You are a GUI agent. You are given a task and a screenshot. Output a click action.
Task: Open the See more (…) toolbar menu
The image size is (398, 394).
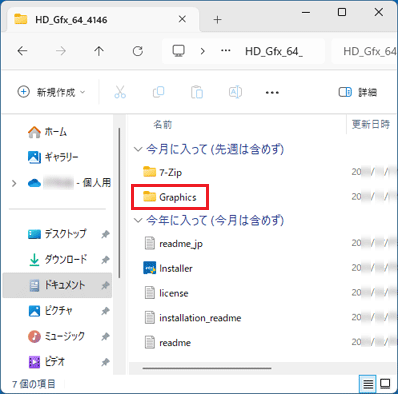point(272,92)
